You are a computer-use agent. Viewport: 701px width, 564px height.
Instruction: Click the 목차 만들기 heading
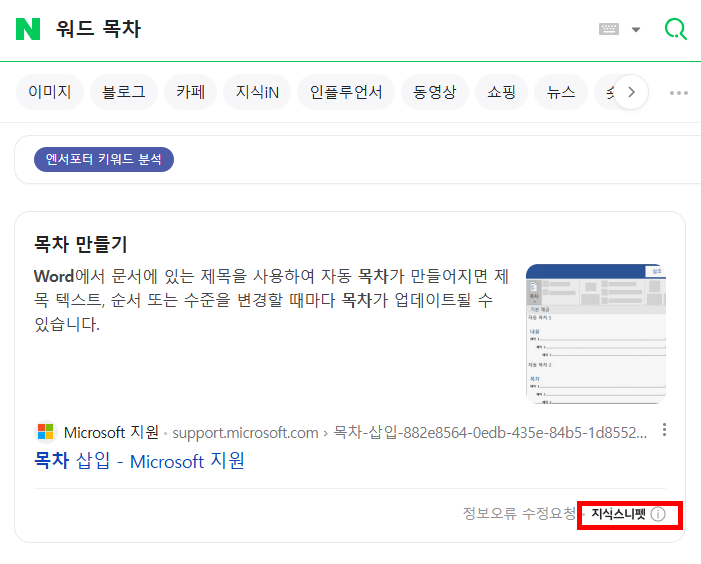pyautogui.click(x=81, y=244)
